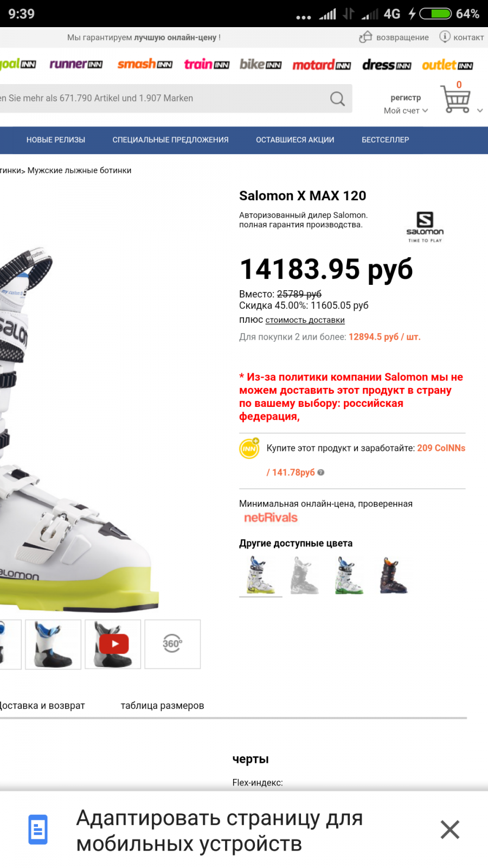Play the product video thumbnail
Image resolution: width=488 pixels, height=868 pixels.
[113, 644]
